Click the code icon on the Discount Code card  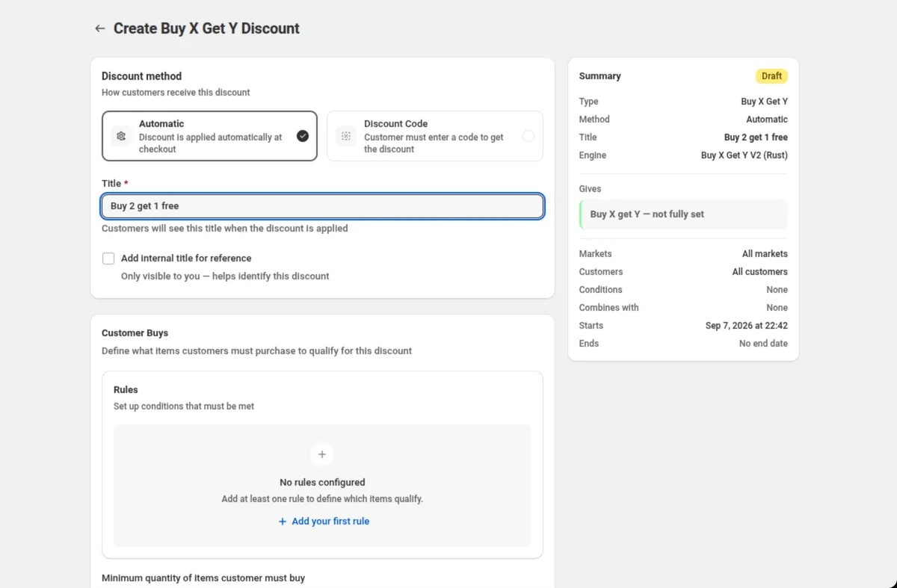click(x=345, y=136)
